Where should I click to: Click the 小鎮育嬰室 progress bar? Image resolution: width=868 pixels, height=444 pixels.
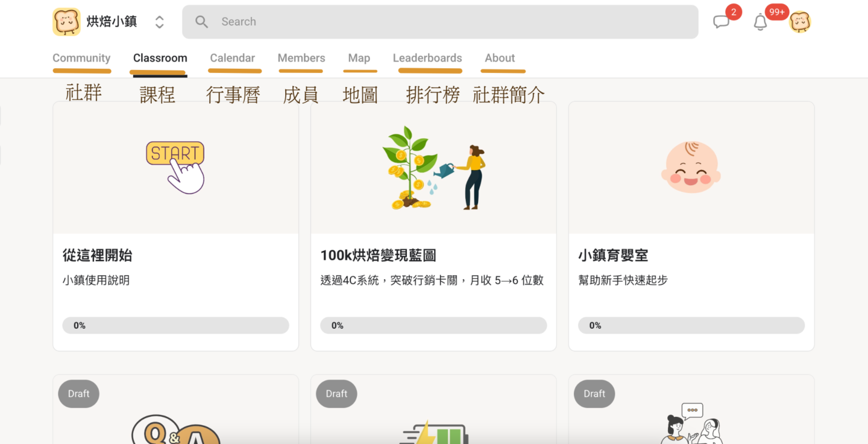tap(691, 326)
